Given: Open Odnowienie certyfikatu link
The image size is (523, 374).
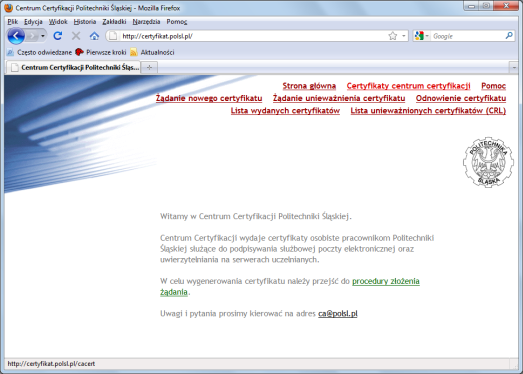Looking at the screenshot, I should [461, 98].
